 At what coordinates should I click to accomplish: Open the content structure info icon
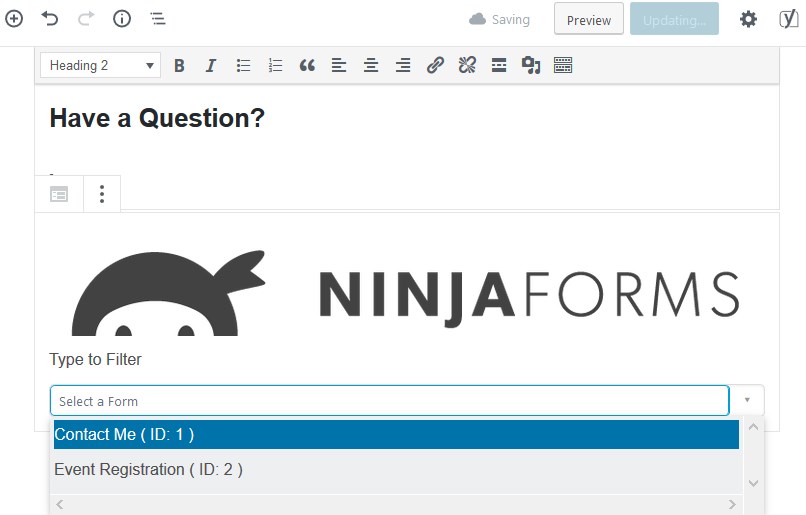point(122,19)
